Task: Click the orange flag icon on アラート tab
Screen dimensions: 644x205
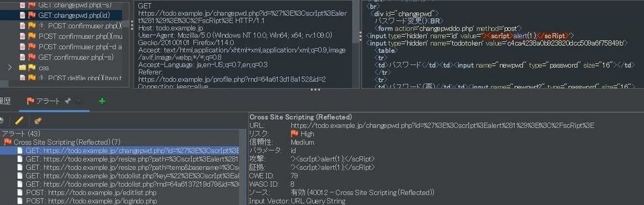Action: (30, 101)
